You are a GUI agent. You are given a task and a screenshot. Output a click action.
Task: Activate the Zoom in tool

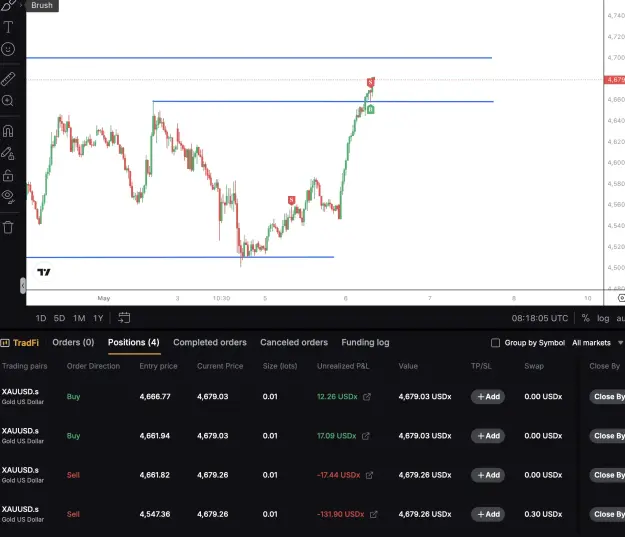8,100
